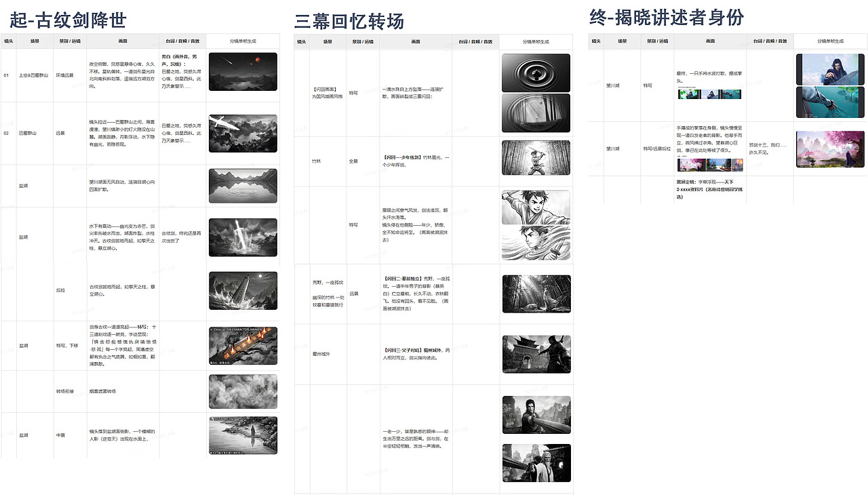Click the shot type cell 中景
Image resolution: width=868 pixels, height=503 pixels.
click(x=60, y=435)
